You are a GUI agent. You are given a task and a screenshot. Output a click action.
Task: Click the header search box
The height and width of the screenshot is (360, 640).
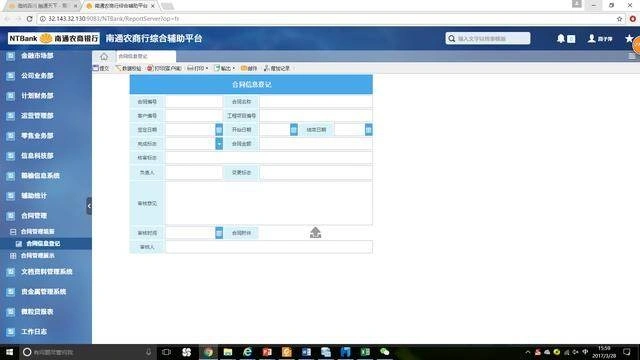(x=488, y=38)
